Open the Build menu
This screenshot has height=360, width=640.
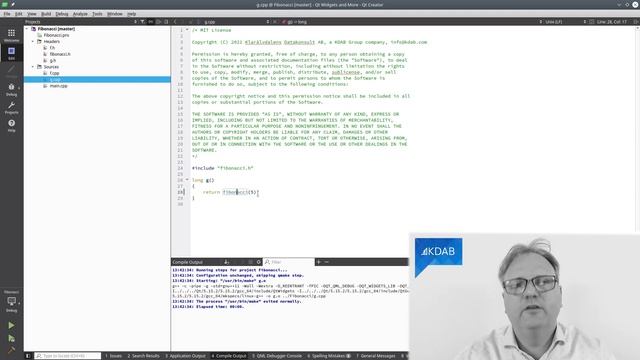tap(46, 13)
